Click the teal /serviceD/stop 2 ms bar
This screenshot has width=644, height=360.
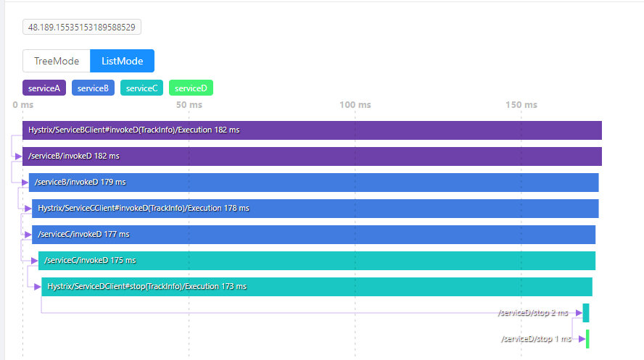coord(586,313)
